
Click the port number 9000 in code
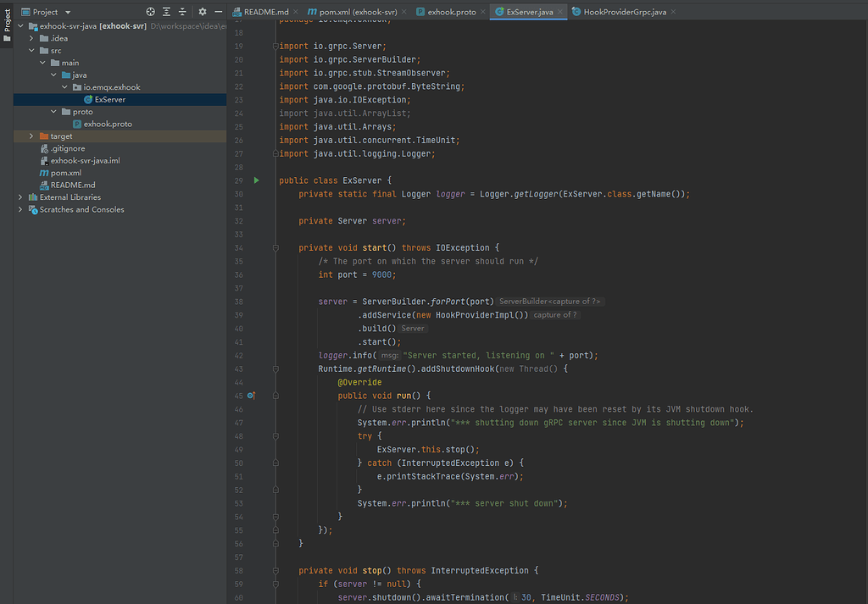pos(382,274)
